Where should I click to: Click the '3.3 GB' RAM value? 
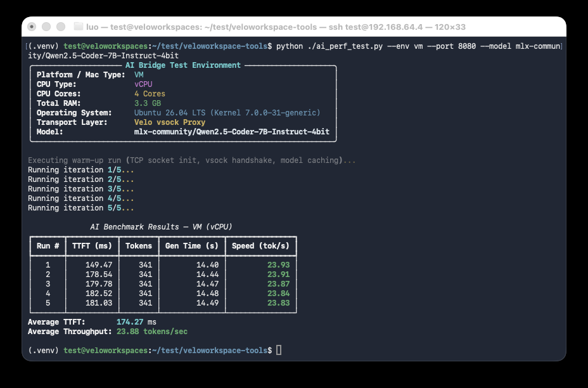(148, 103)
